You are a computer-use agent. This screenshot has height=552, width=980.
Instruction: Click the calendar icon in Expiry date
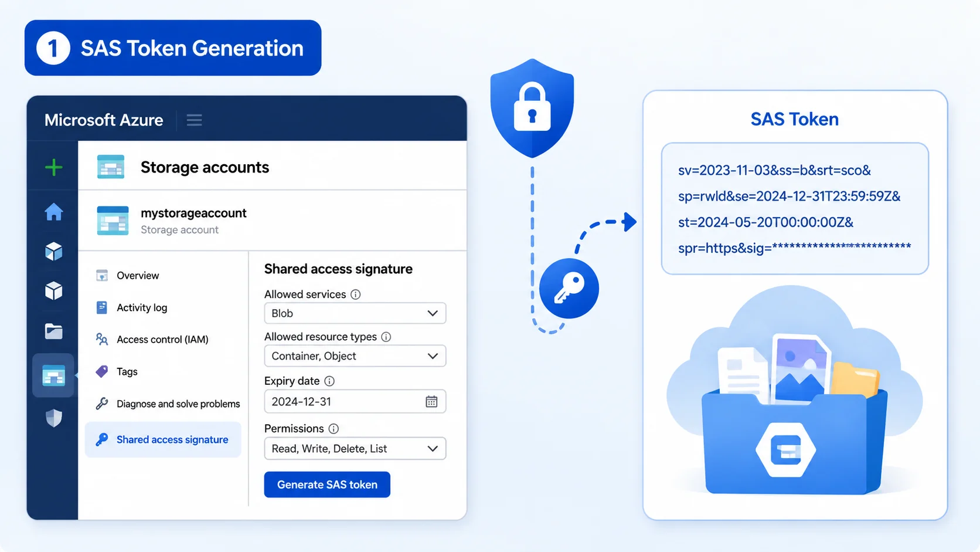[431, 402]
